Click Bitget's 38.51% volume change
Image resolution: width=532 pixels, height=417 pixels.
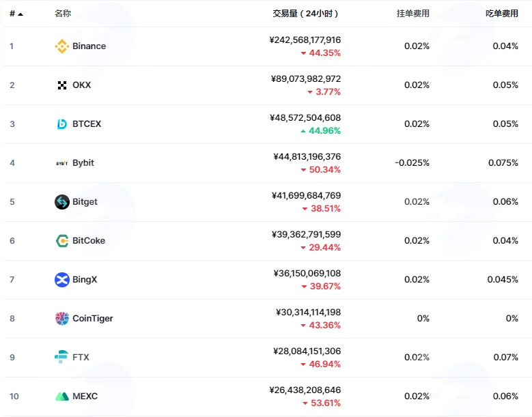point(321,209)
